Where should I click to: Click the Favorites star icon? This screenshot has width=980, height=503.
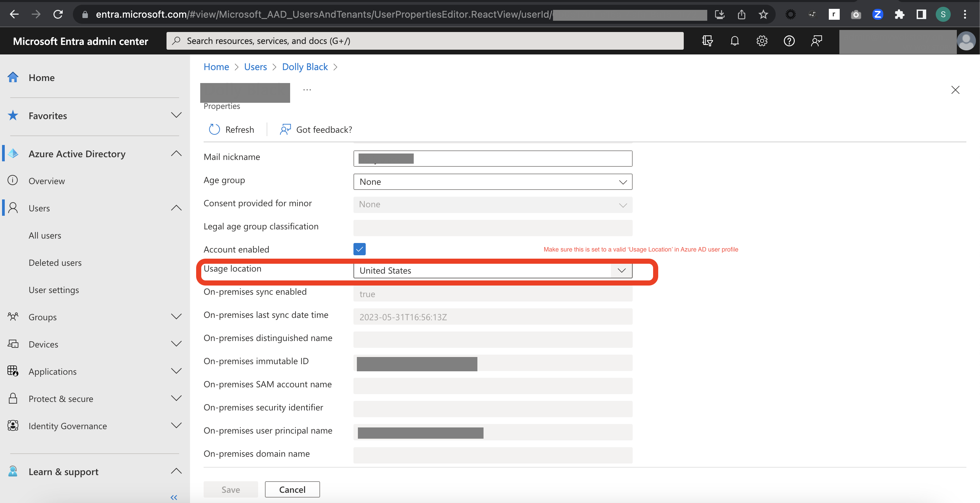pos(13,115)
